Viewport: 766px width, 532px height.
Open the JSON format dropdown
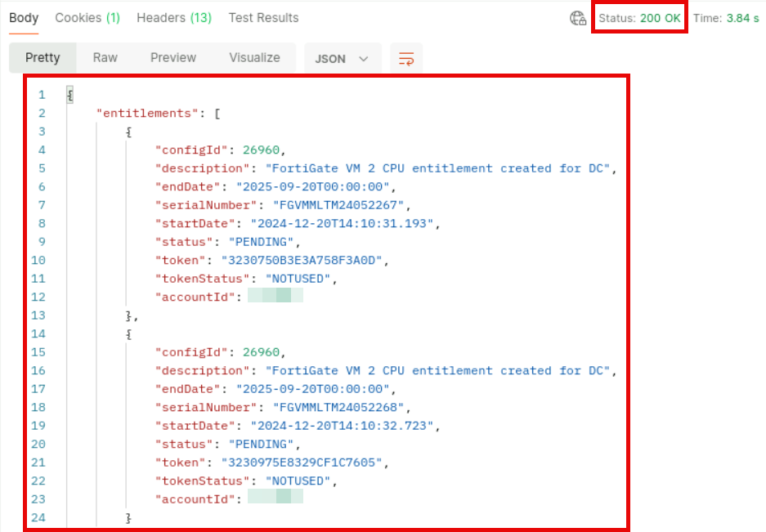[342, 59]
